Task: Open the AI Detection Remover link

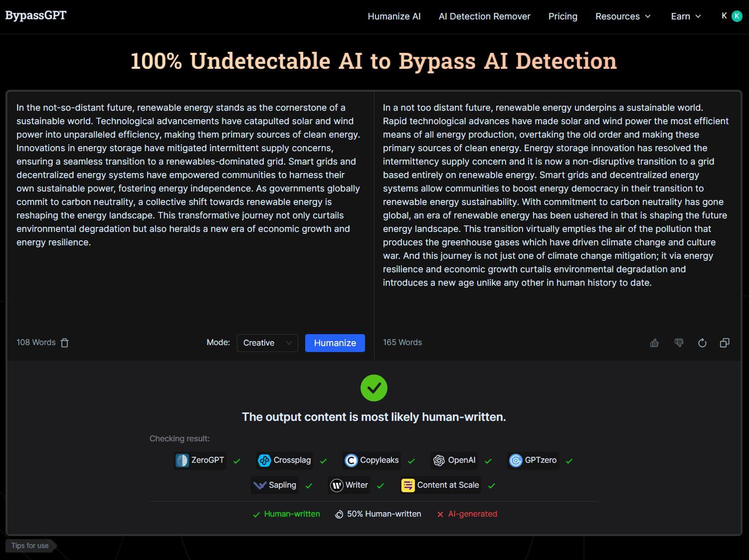Action: (x=484, y=16)
